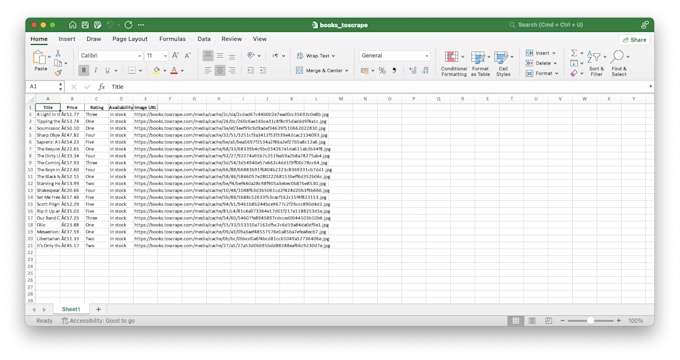Click the Save icon in title bar

[85, 25]
